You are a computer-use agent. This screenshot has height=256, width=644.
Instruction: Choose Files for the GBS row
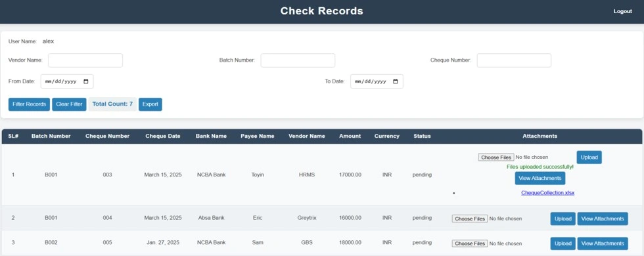coord(470,244)
